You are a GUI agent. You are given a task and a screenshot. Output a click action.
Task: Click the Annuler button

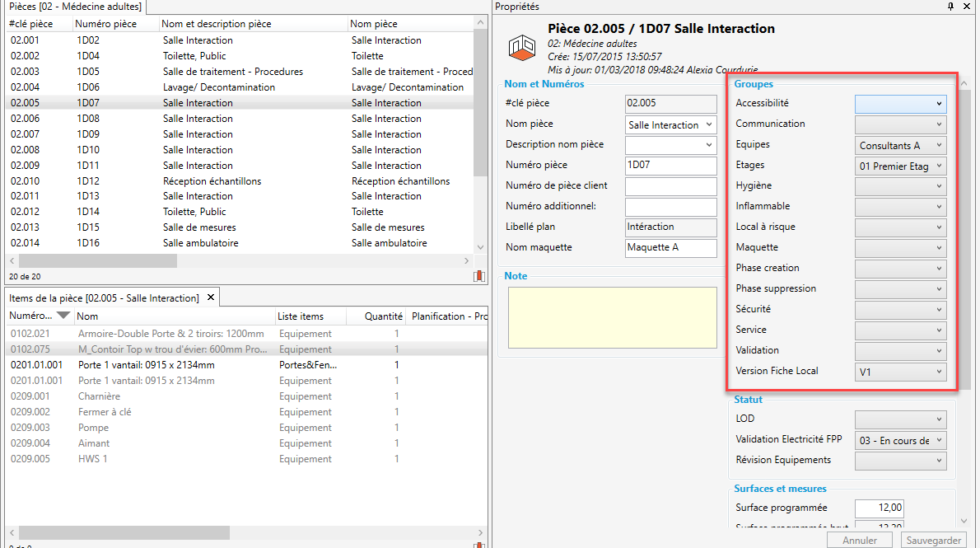[x=859, y=541]
